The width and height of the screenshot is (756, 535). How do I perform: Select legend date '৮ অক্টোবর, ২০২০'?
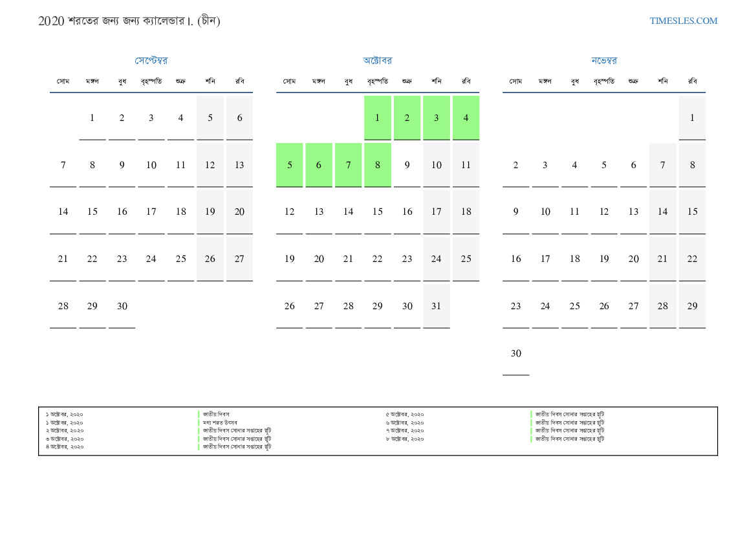(405, 439)
